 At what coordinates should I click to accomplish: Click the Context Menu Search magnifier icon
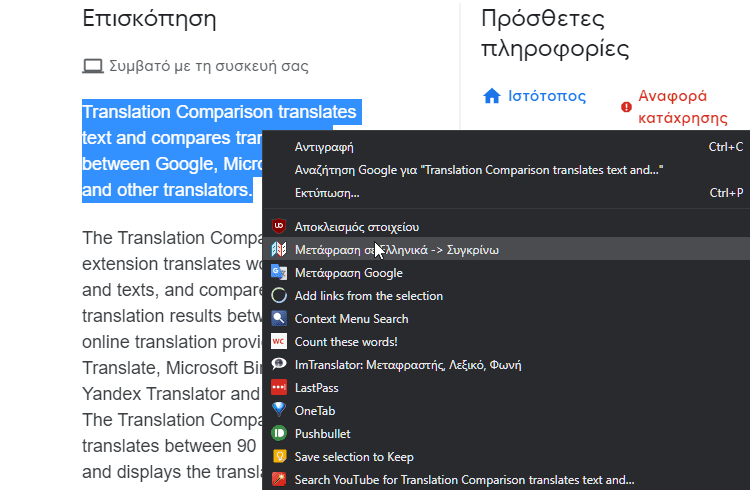point(279,318)
